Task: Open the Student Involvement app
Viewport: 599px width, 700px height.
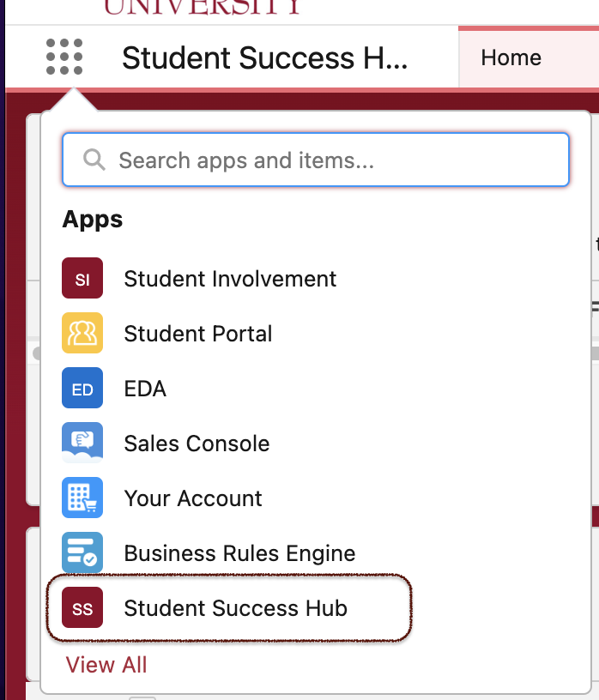Action: point(230,279)
